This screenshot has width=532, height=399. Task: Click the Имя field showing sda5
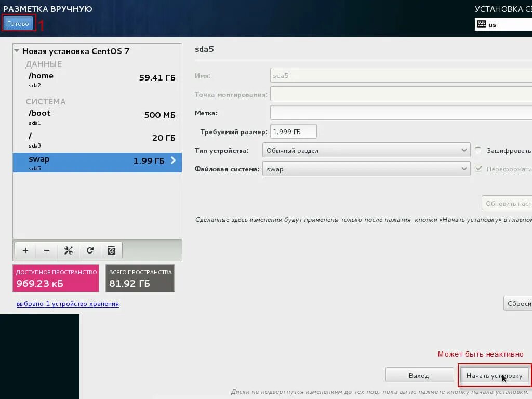401,75
